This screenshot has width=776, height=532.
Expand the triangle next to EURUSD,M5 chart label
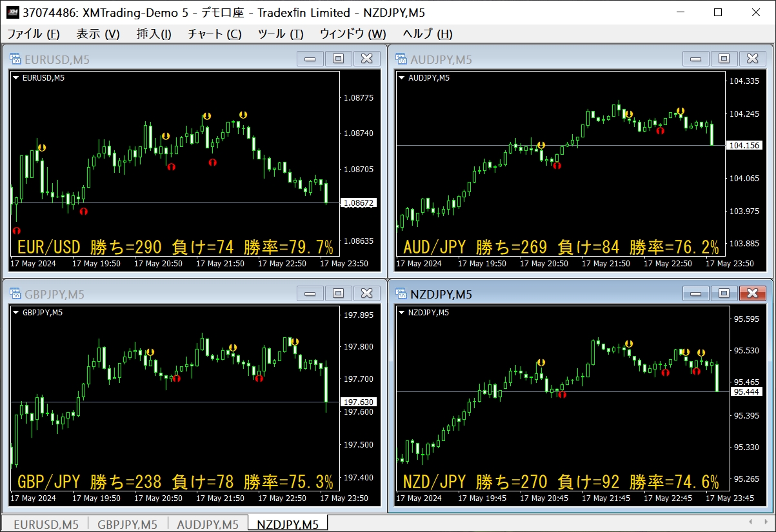[x=15, y=78]
